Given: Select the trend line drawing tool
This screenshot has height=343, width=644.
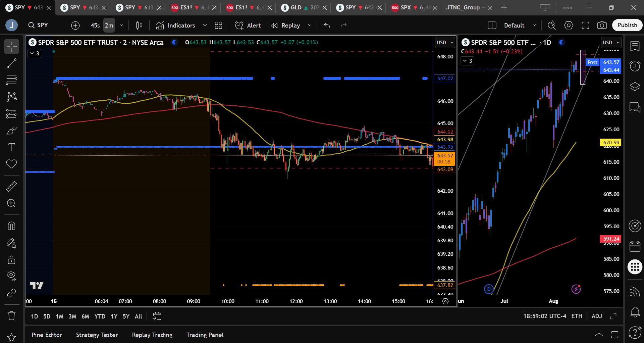Looking at the screenshot, I should coord(11,63).
